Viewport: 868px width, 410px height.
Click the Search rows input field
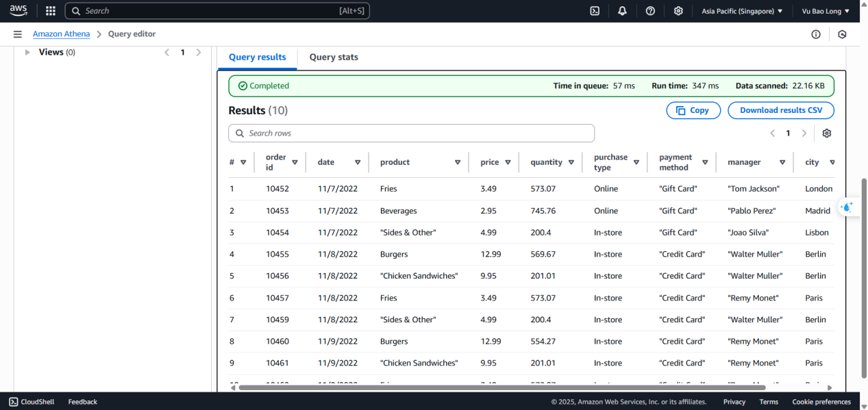(411, 133)
